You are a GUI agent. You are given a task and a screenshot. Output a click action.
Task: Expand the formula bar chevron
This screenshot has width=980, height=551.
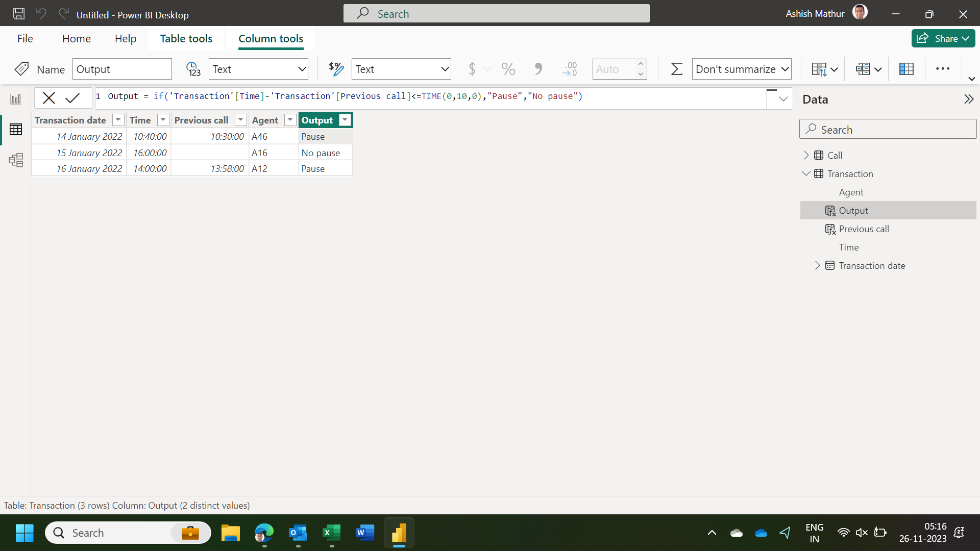pos(783,99)
